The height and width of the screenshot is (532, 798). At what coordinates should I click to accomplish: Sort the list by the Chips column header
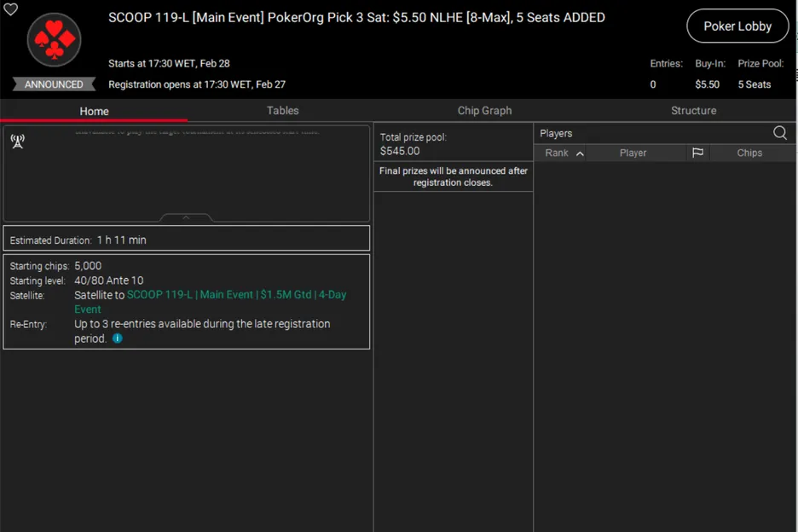pos(749,153)
